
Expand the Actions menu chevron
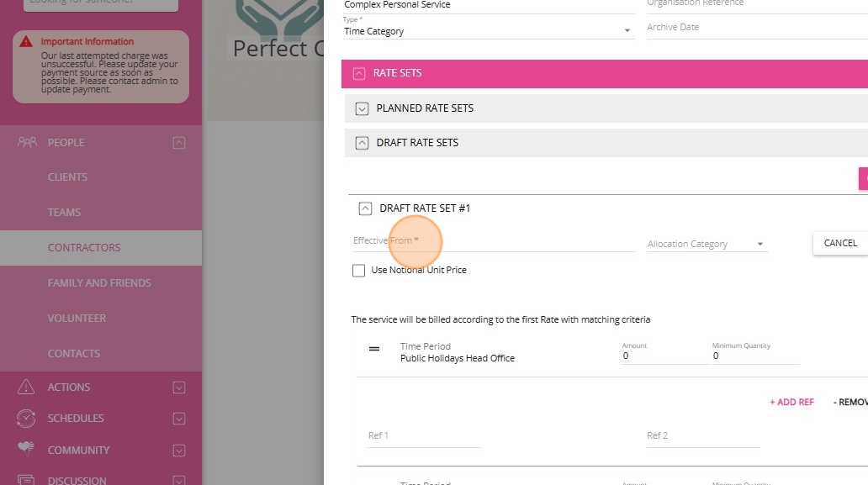tap(179, 387)
